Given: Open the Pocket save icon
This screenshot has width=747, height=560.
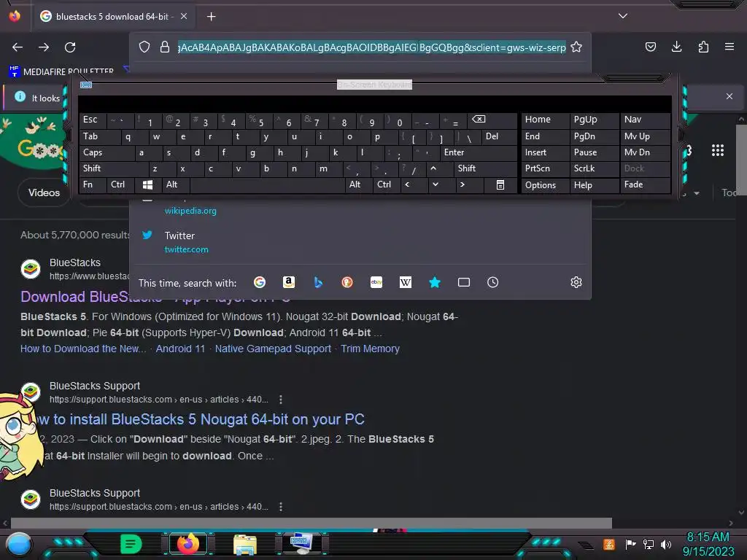Looking at the screenshot, I should (x=650, y=47).
